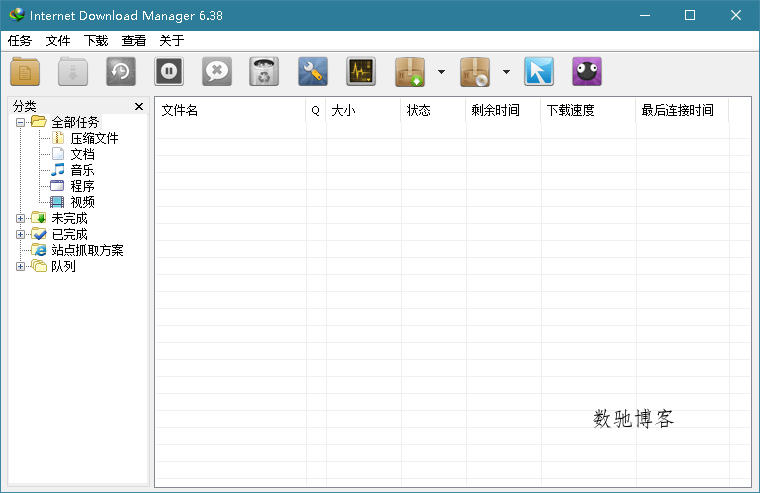Click the grayed Resume download toolbar icon

(x=73, y=72)
